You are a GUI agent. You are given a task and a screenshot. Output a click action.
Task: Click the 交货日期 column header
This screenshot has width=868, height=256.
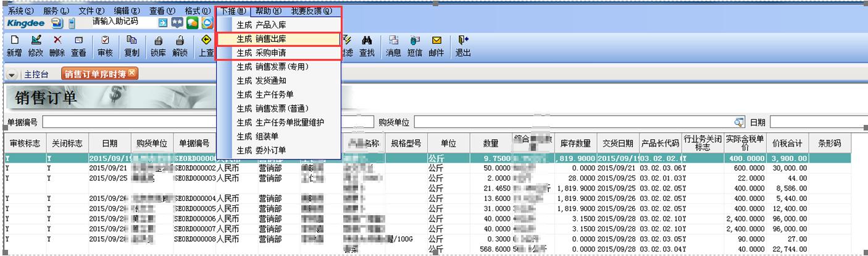[x=618, y=143]
